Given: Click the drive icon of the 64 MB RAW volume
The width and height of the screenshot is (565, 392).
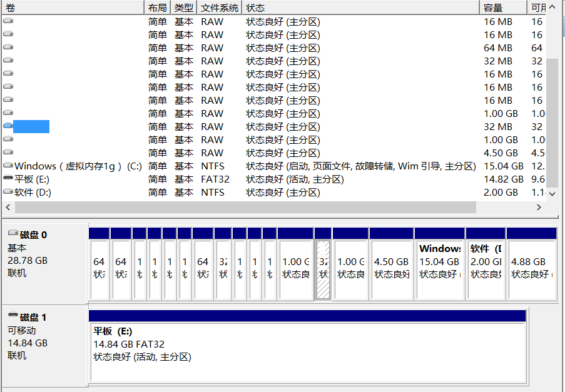Looking at the screenshot, I should click(8, 47).
